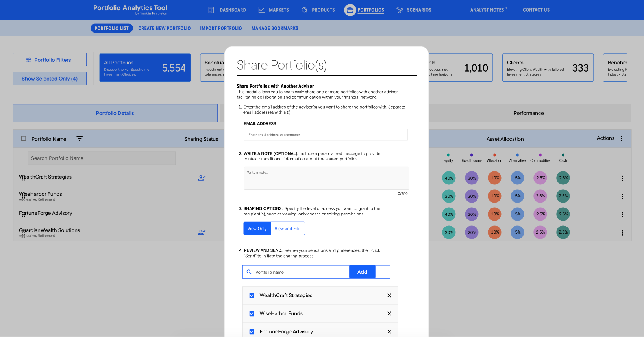Switch to the Performance tab

529,113
